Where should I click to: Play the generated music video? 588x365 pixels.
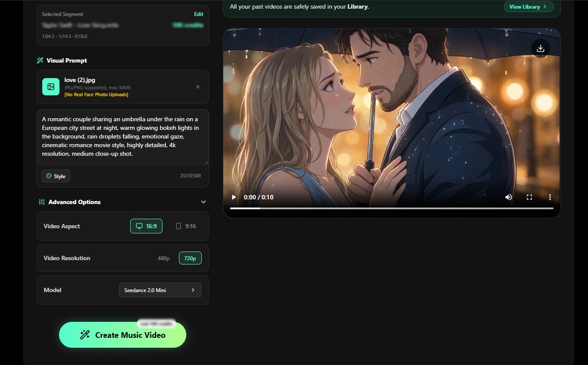point(234,197)
